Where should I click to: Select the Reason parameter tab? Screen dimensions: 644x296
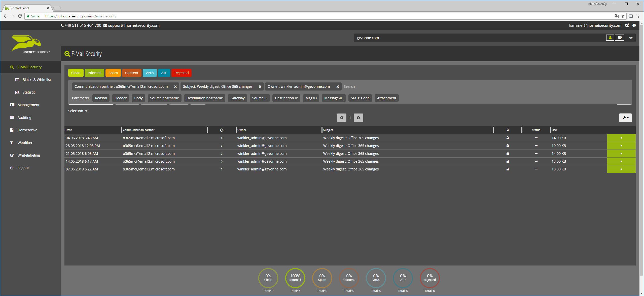[x=101, y=98]
